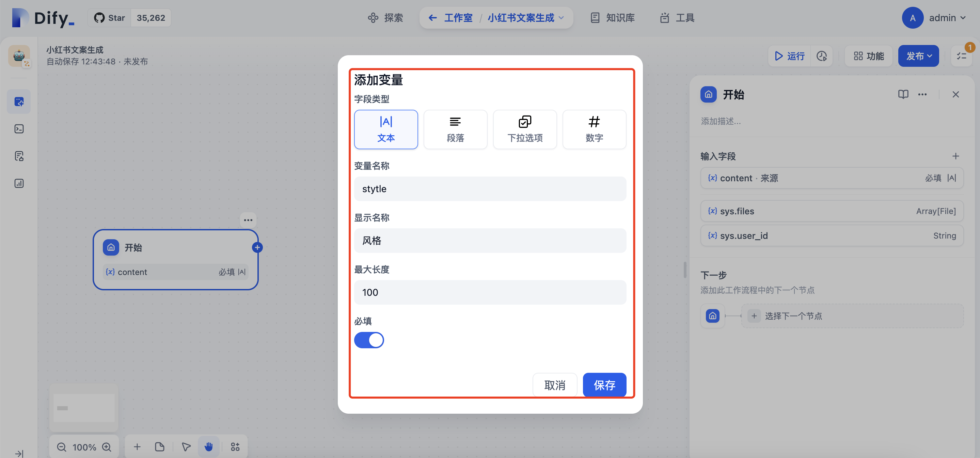
Task: Go to the 探索 explore tab
Action: click(385, 18)
